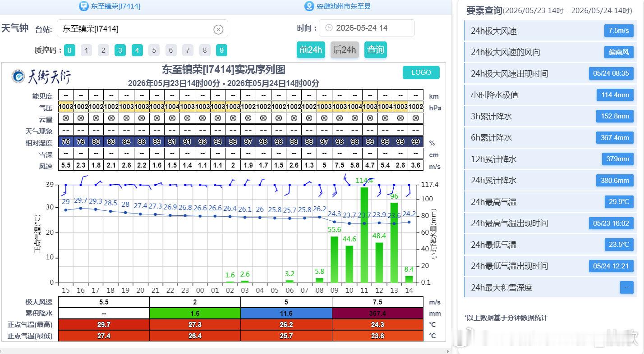Image resolution: width=644 pixels, height=354 pixels.
Task: Click the station icon beside 东至镇荣[I7414] link
Action: coord(83,6)
